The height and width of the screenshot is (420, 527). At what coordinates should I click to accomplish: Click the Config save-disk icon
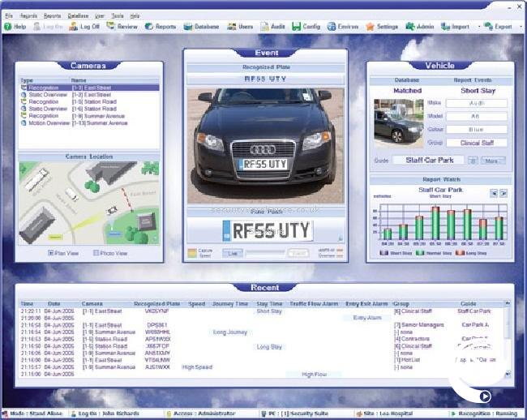(x=297, y=27)
